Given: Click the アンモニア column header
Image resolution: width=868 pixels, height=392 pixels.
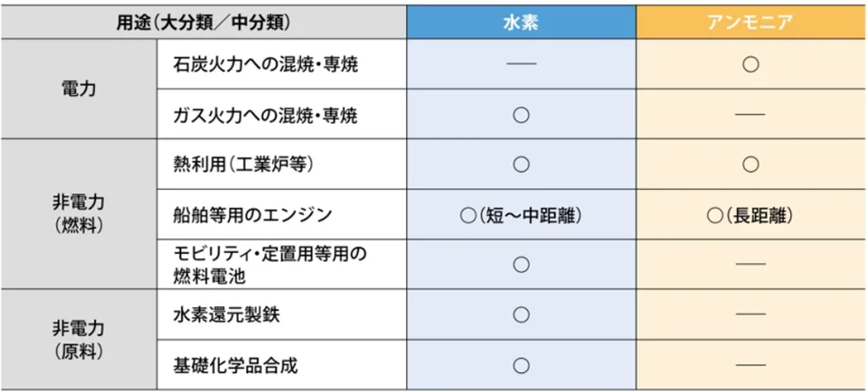Looking at the screenshot, I should click(x=750, y=23).
